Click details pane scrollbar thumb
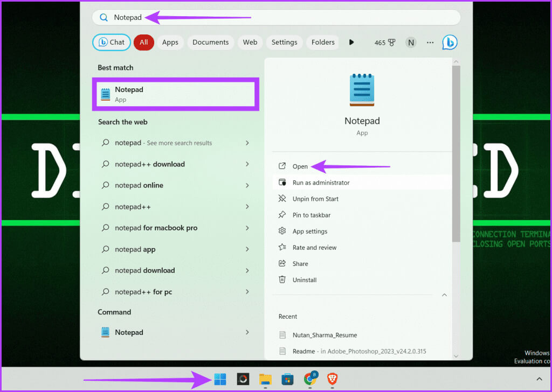The width and height of the screenshot is (552, 392). (x=456, y=154)
